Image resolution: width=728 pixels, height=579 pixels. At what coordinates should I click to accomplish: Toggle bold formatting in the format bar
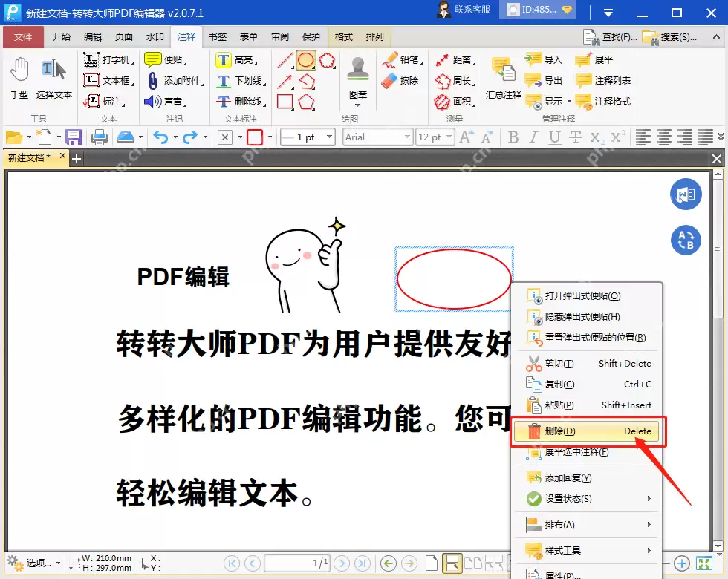click(513, 137)
